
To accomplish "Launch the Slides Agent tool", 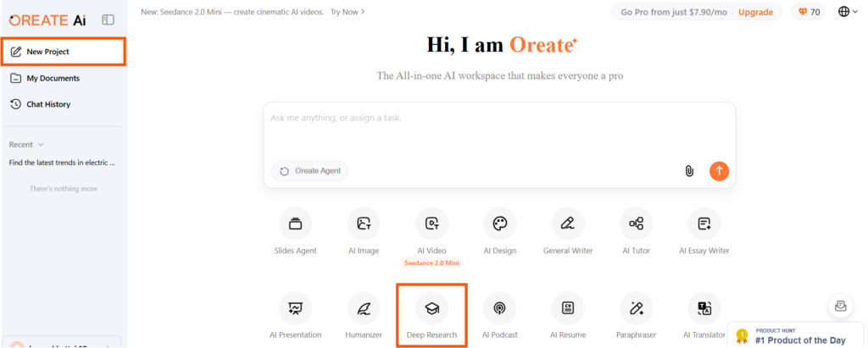I will click(x=295, y=231).
